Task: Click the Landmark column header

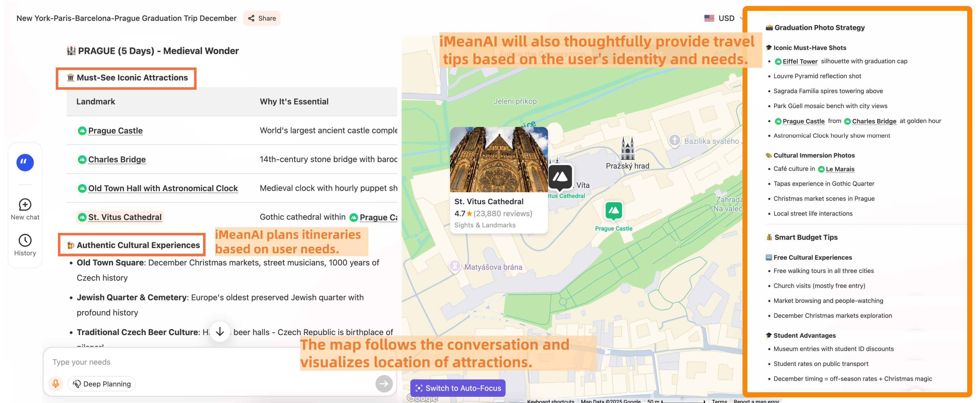Action: (x=96, y=102)
